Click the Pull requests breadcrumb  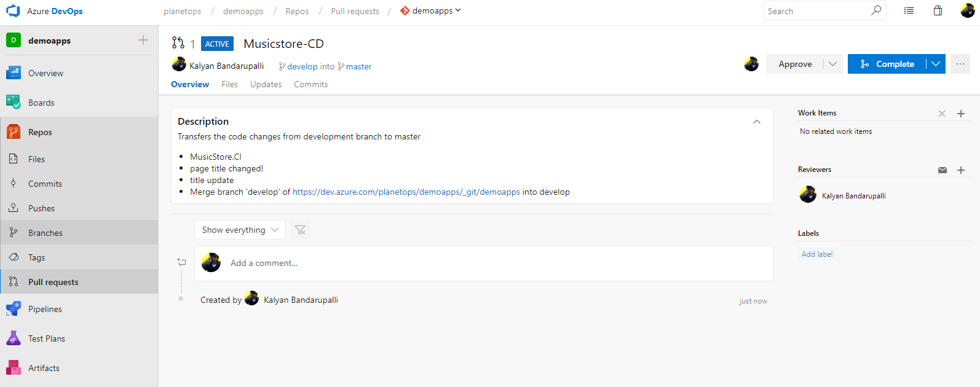[x=355, y=11]
